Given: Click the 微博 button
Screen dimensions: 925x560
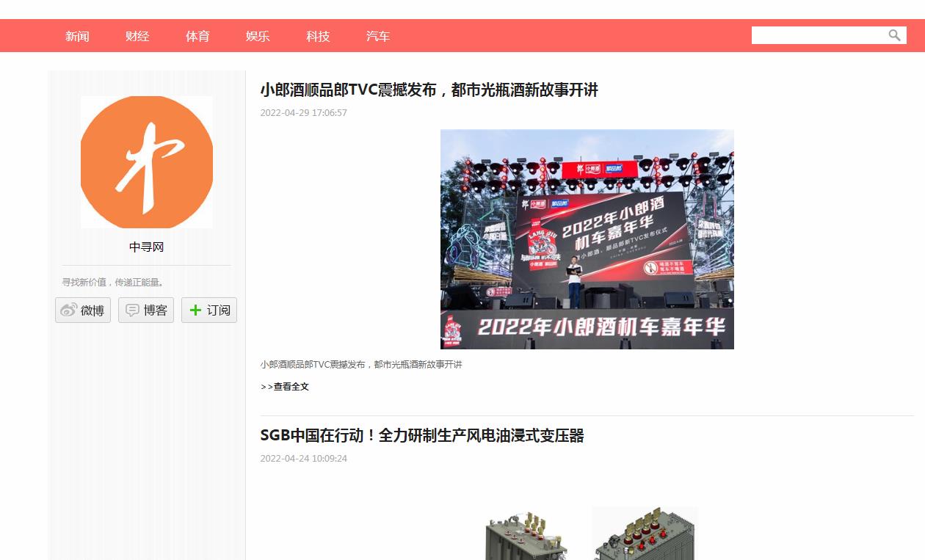Looking at the screenshot, I should pyautogui.click(x=83, y=310).
